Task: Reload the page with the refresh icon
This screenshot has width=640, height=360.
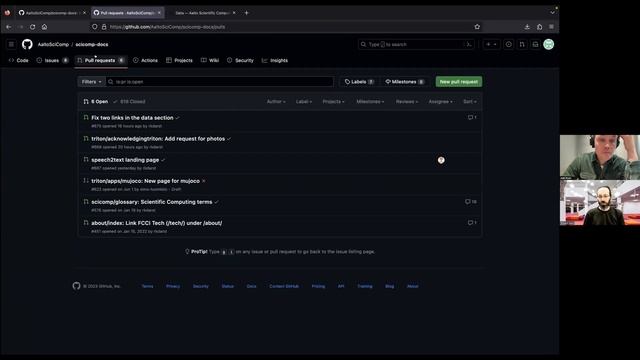Action: 32,27
